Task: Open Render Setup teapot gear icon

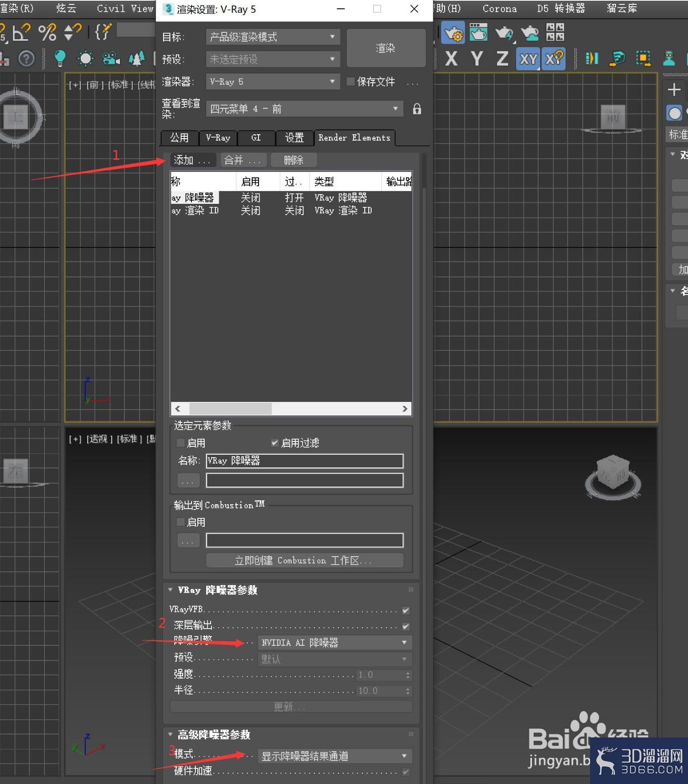Action: pyautogui.click(x=453, y=33)
